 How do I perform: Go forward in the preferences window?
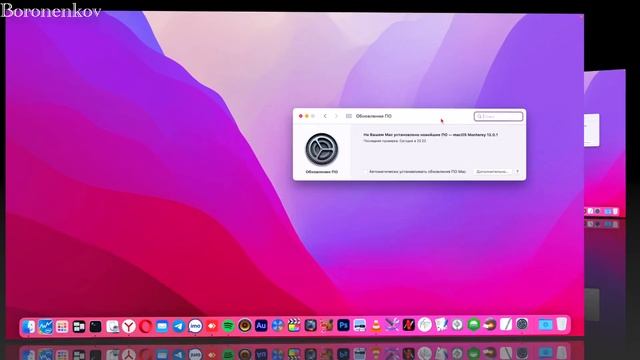tap(336, 116)
